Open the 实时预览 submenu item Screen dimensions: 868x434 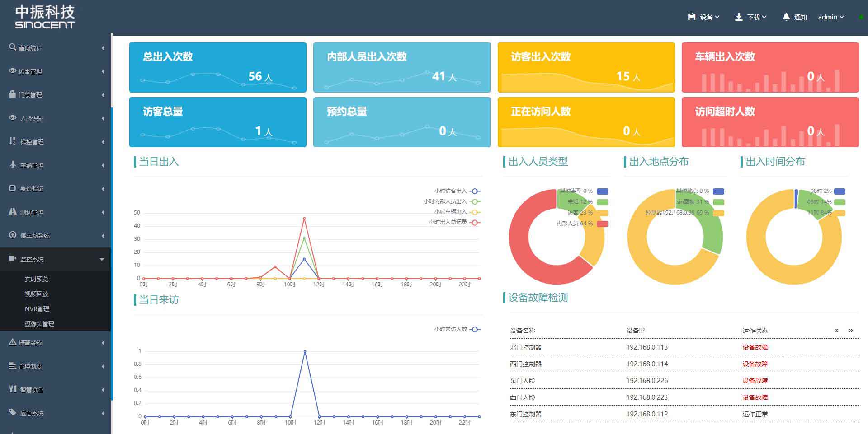point(37,279)
